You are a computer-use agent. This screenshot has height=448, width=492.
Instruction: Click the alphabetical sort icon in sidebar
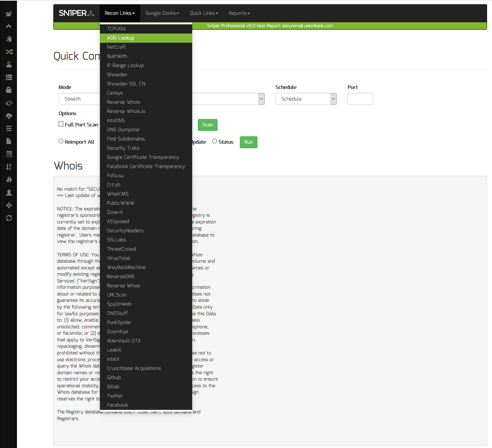9,167
